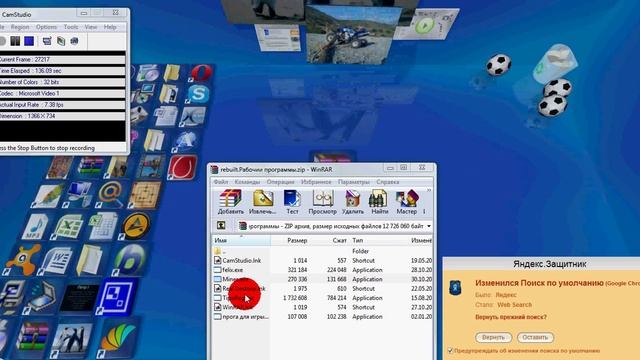
Task: Open the @ mail search desktop icon
Action: (110, 194)
